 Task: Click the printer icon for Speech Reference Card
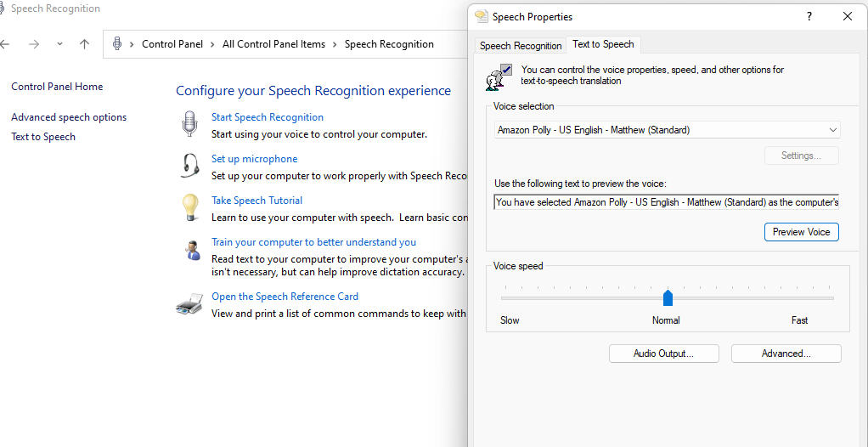pyautogui.click(x=189, y=304)
